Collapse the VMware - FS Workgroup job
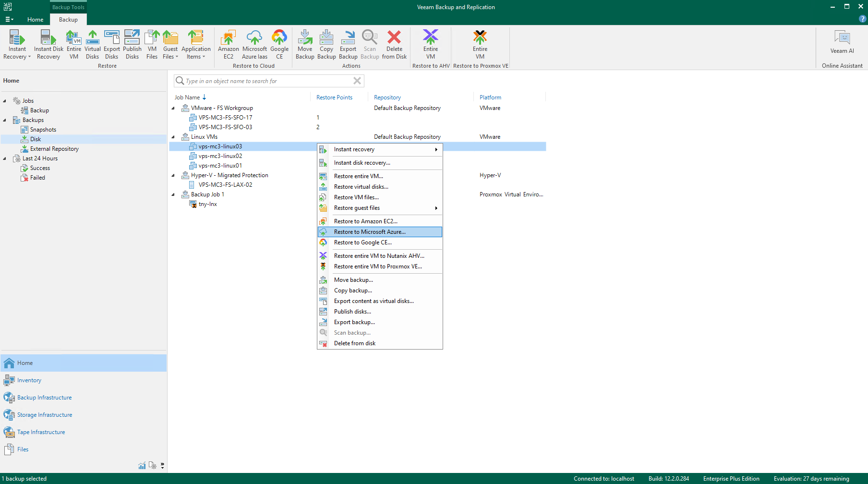The image size is (868, 484). [173, 108]
